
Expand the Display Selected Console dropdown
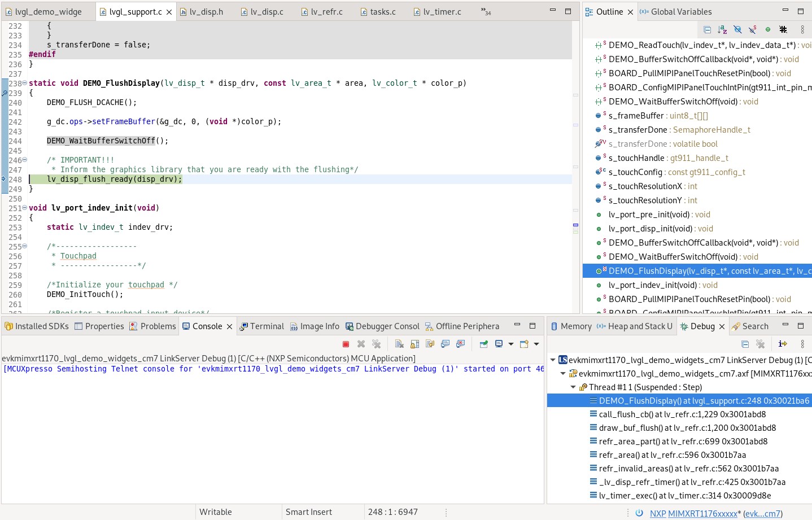coord(511,344)
